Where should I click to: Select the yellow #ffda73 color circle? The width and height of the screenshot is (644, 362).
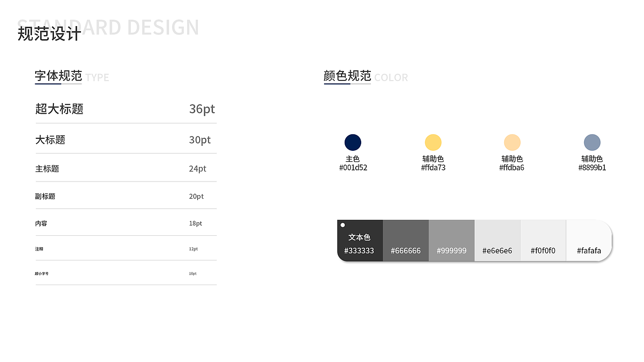433,142
